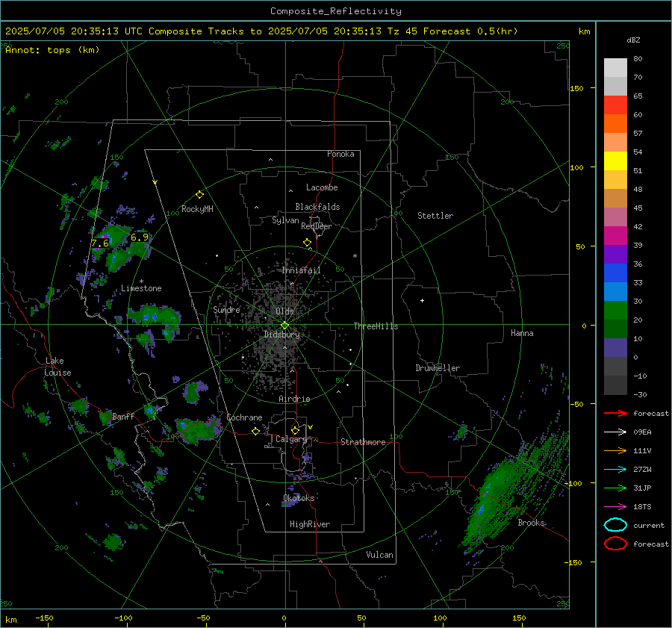
Task: Click the Drumheller city label
Action: pyautogui.click(x=438, y=368)
